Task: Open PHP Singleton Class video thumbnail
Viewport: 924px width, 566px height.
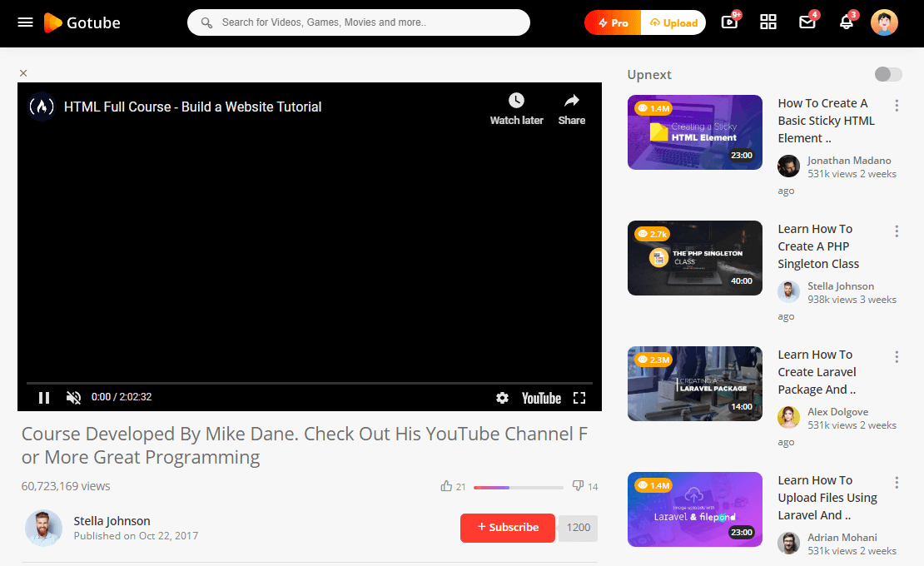Action: point(695,258)
